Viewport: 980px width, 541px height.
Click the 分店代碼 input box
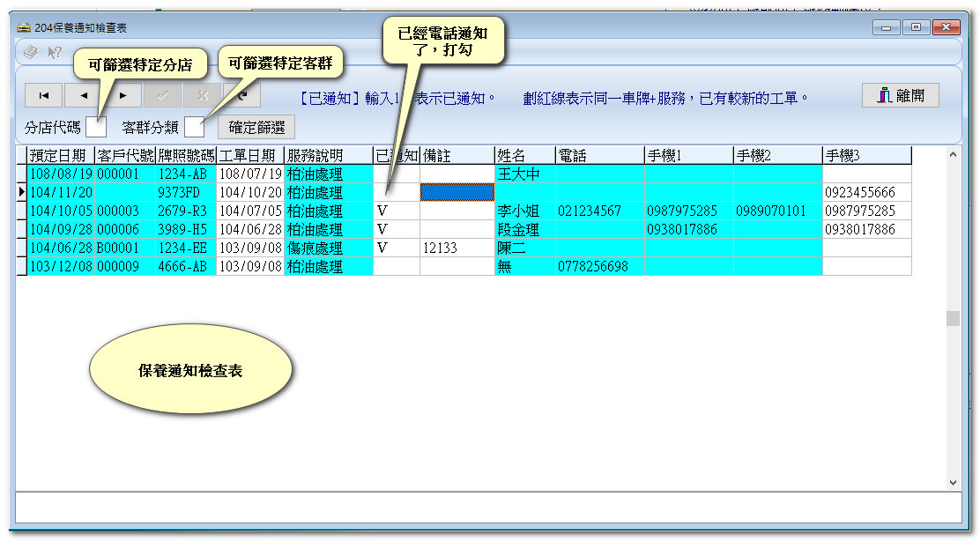pos(96,128)
